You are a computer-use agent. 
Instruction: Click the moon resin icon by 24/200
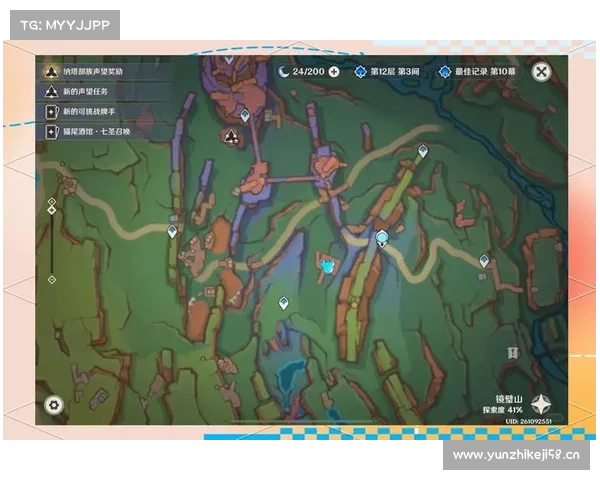pyautogui.click(x=284, y=72)
